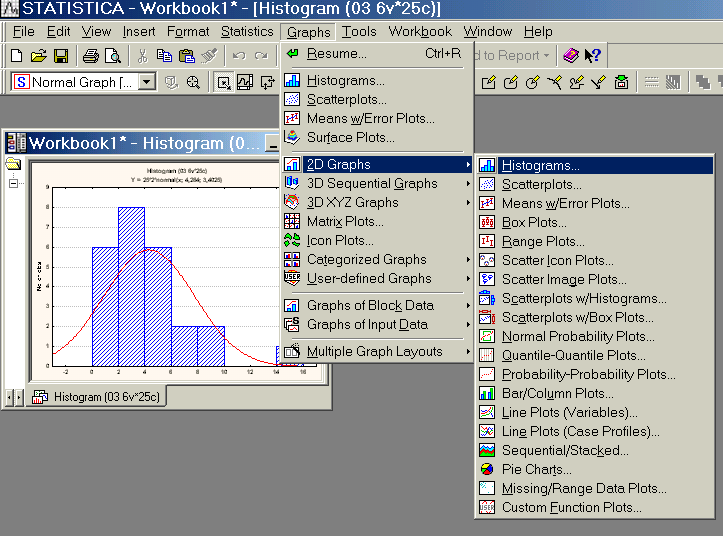Click the Cut scissors icon
Image resolution: width=723 pixels, height=536 pixels.
[x=142, y=56]
